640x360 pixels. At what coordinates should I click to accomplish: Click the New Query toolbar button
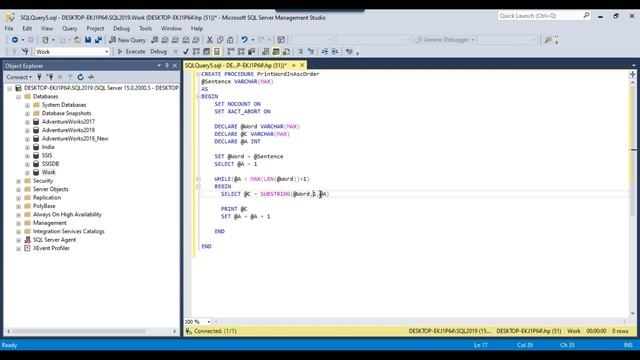[127, 40]
